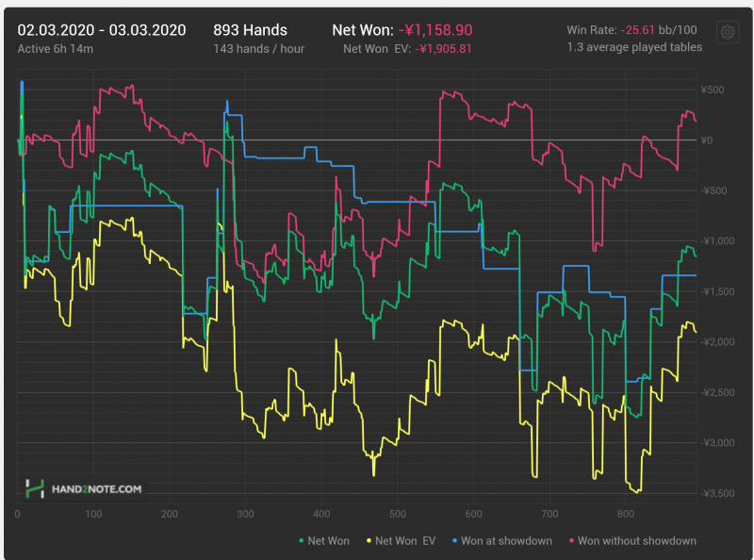
Task: Click the green Net Won legend dot
Action: tap(301, 541)
